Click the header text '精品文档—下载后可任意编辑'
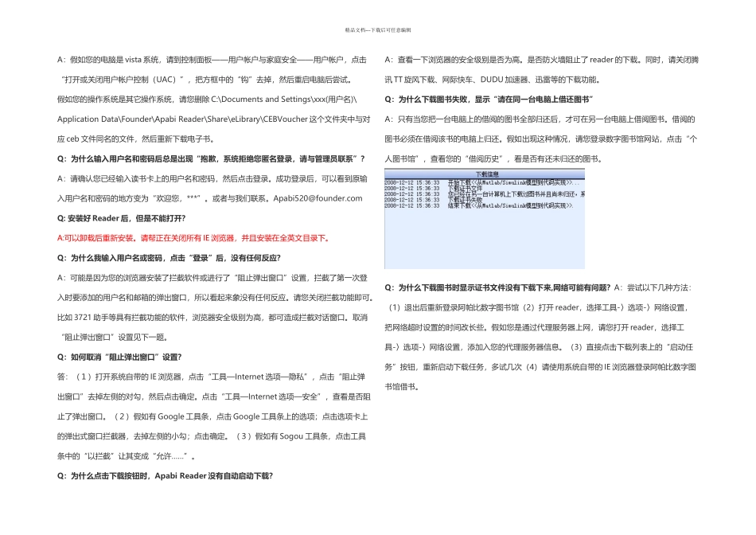The height and width of the screenshot is (535, 756). tap(378, 30)
